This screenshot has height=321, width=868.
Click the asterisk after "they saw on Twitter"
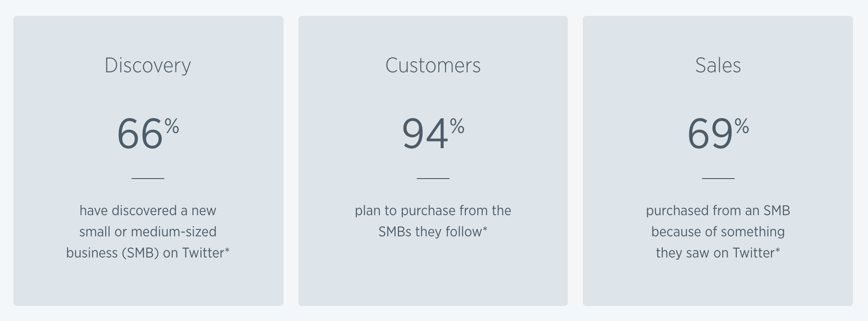point(778,250)
